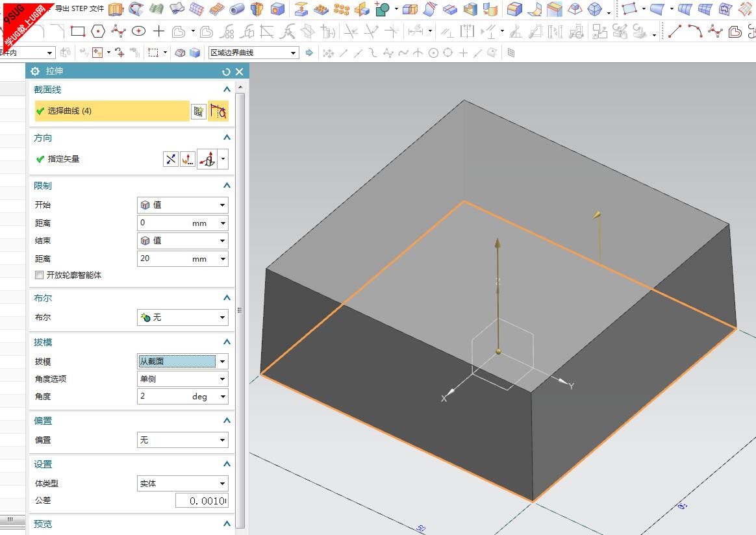Click the blue arrow icon beside curve rule dropdown
756x535 pixels.
(x=309, y=53)
